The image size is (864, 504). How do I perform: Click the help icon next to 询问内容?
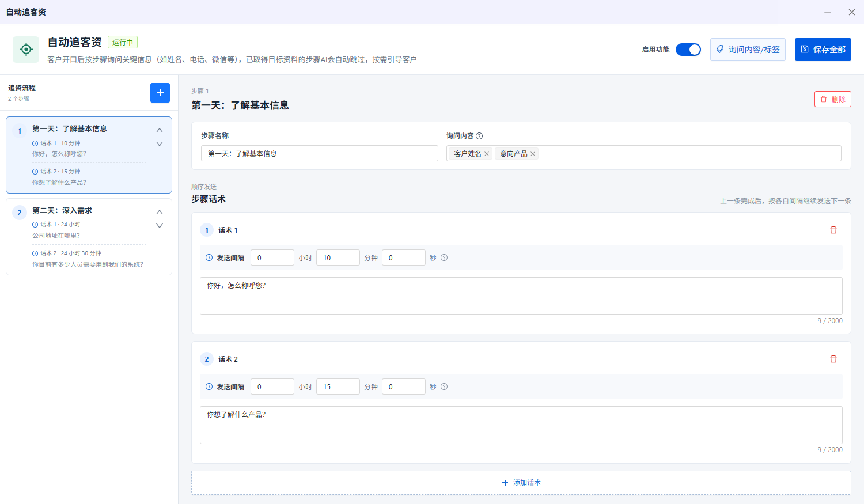pos(479,136)
